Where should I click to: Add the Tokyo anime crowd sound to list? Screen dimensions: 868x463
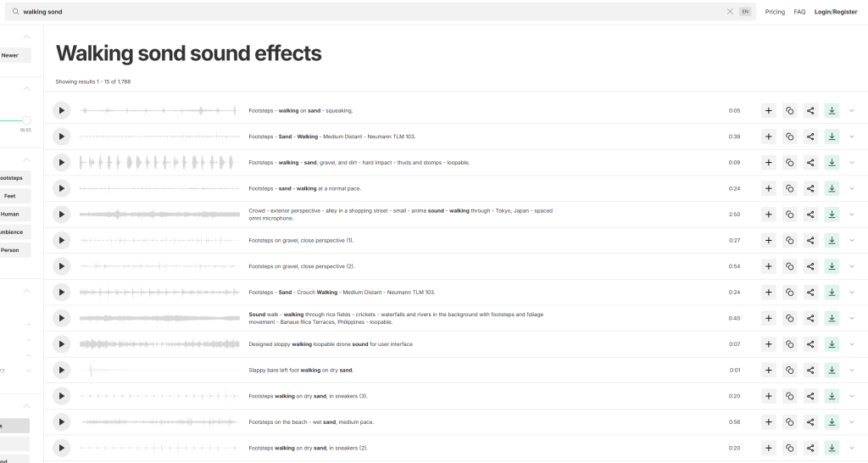pos(768,215)
